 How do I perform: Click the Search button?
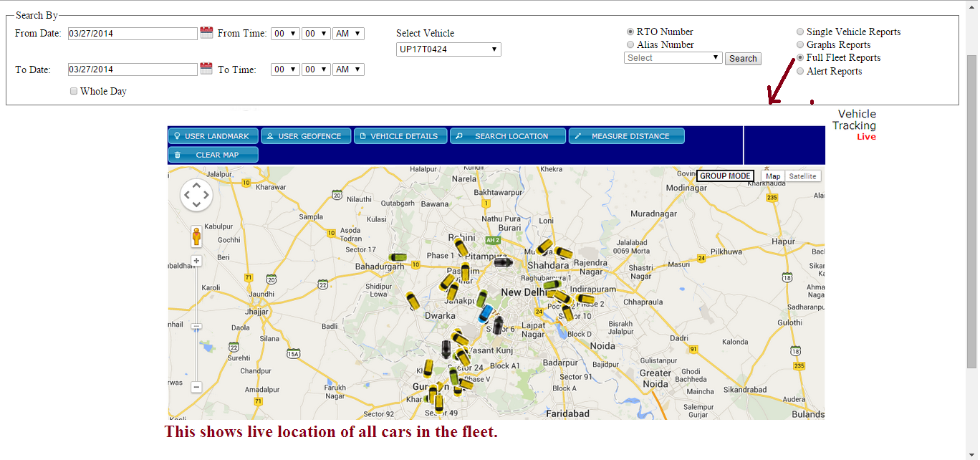pyautogui.click(x=743, y=59)
